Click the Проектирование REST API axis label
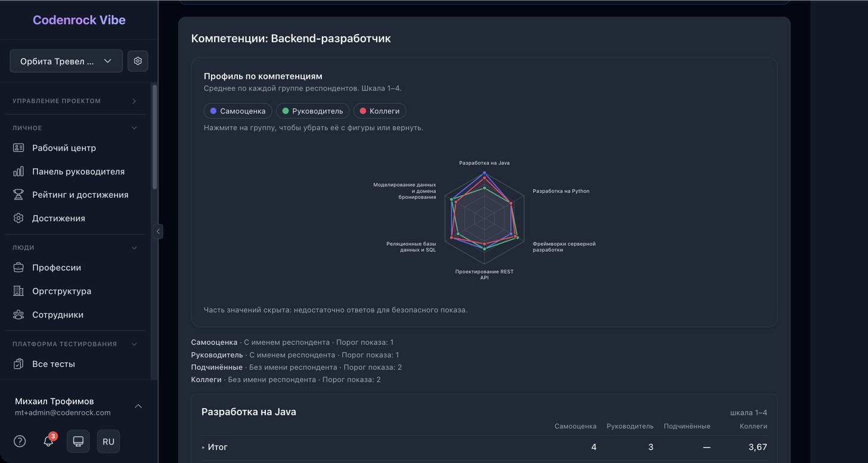868x463 pixels. pos(484,274)
